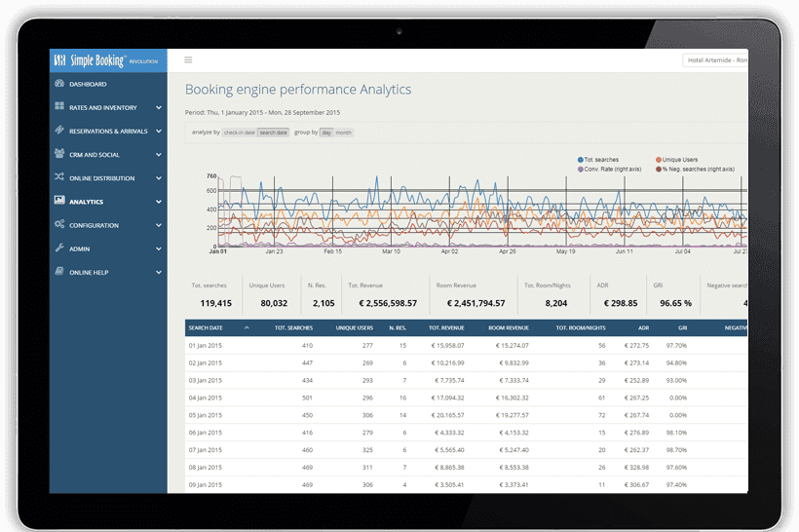Click the Reservations & Arrivals tag icon

(x=59, y=130)
